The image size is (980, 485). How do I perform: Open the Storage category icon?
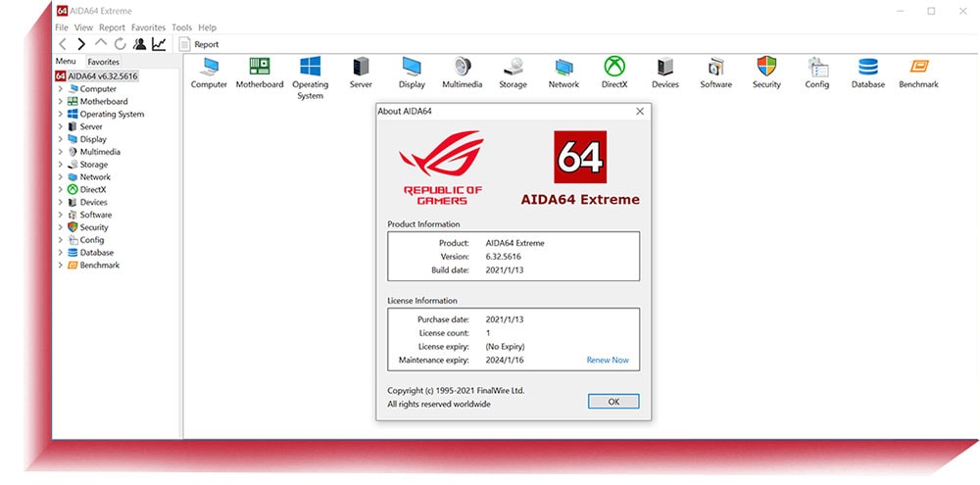tap(514, 67)
